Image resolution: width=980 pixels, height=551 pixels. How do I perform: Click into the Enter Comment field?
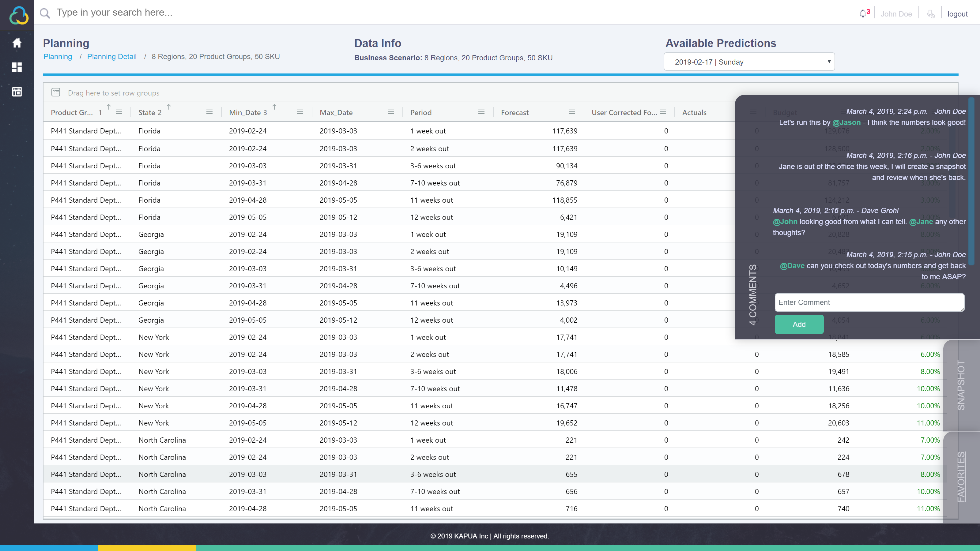coord(869,302)
